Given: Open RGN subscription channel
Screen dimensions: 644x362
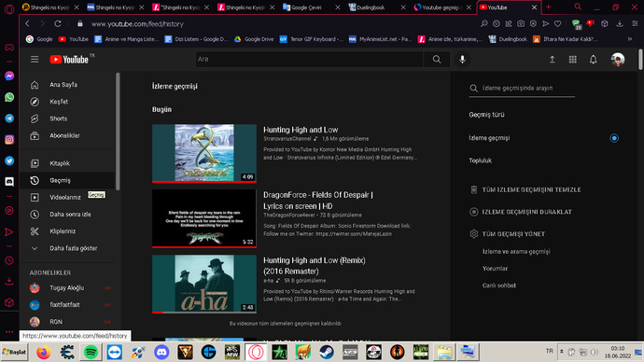Looking at the screenshot, I should pos(68,322).
